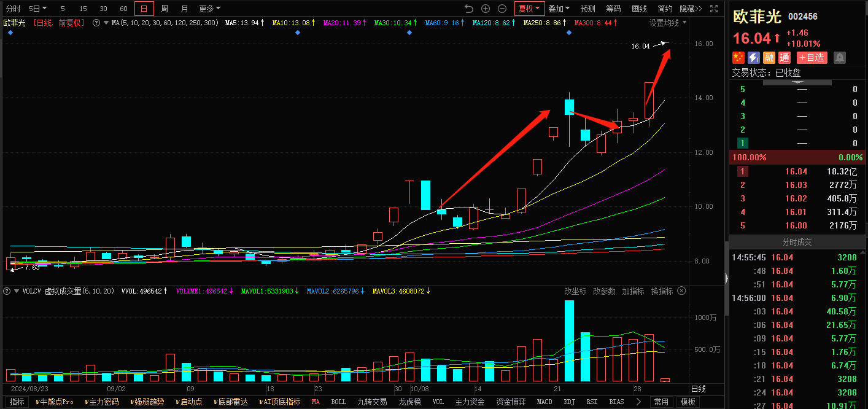This screenshot has width=868, height=409.
Task: Switch to 简约 simple mode
Action: pyautogui.click(x=665, y=9)
